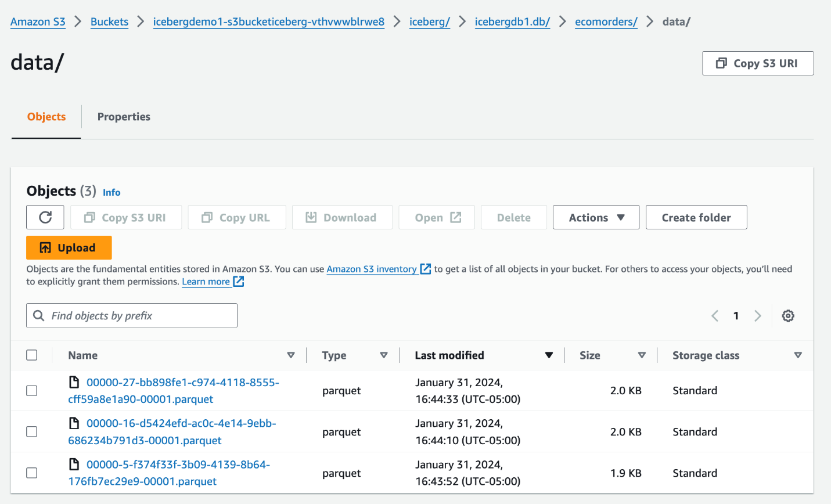Open the Actions dropdown menu
Viewport: 831px width, 504px height.
[x=596, y=217]
